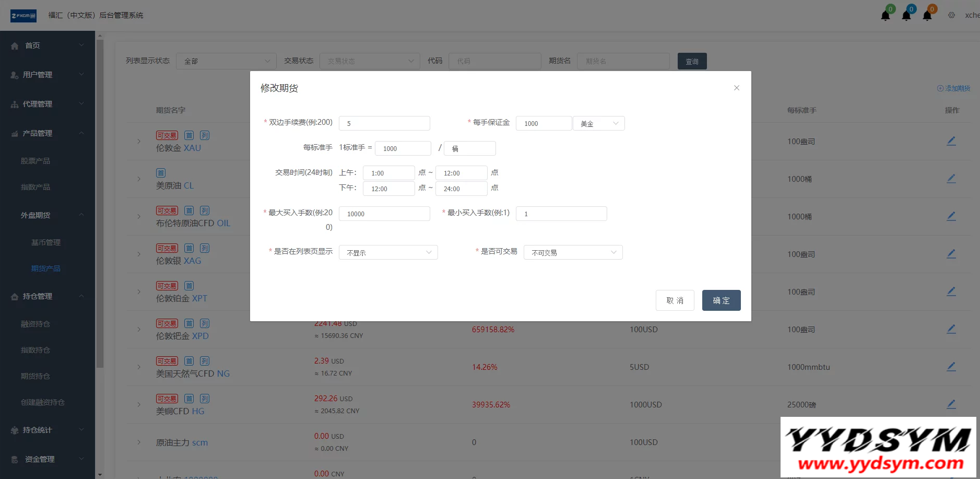980x479 pixels.
Task: Open the settings gear in header
Action: 951,15
